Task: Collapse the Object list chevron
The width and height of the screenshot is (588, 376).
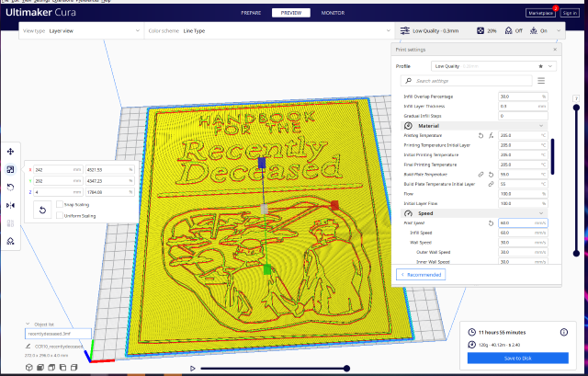Action: 28,324
